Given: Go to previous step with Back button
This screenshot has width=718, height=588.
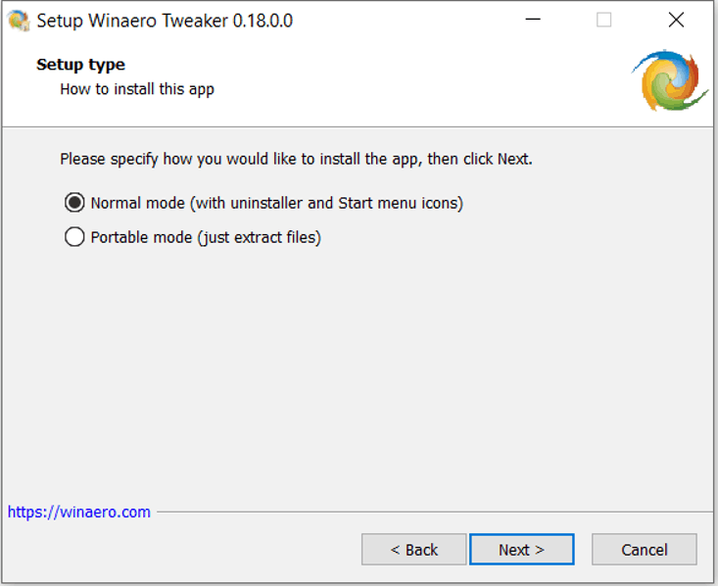Looking at the screenshot, I should pos(414,550).
